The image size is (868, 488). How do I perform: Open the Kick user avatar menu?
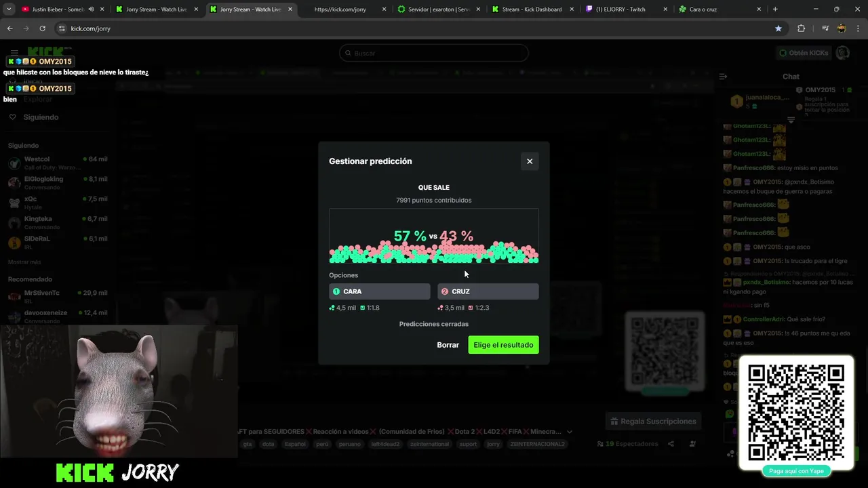(843, 53)
